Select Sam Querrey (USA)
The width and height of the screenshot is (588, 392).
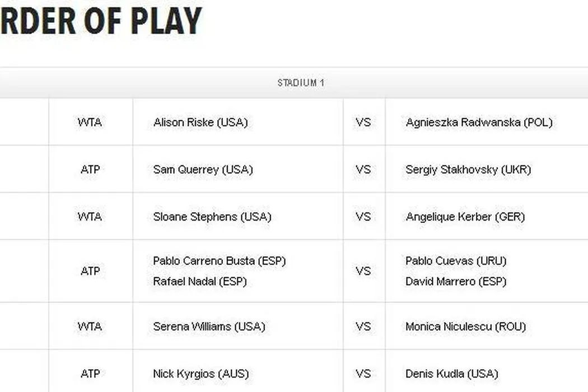[203, 169]
